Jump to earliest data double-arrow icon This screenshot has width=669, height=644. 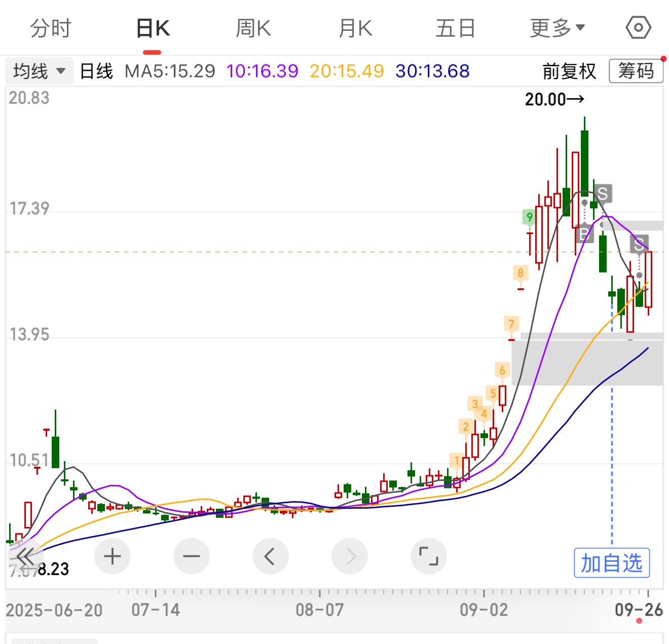pos(25,556)
